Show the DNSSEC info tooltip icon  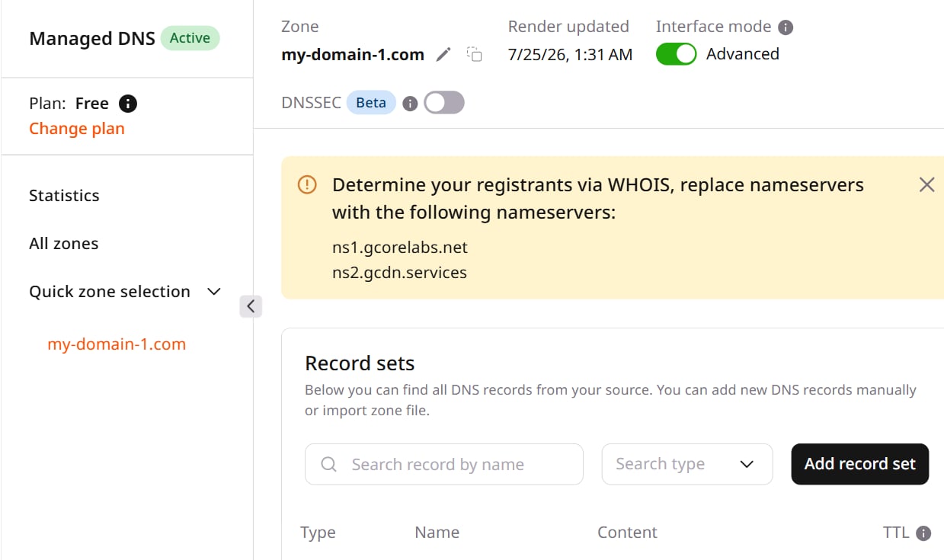point(410,104)
